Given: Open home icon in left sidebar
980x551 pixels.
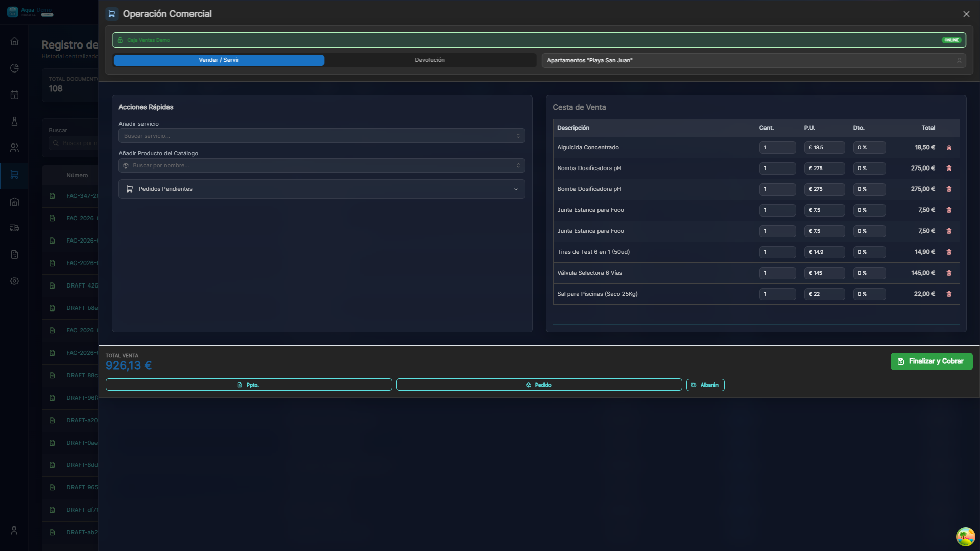Looking at the screenshot, I should pos(14,41).
